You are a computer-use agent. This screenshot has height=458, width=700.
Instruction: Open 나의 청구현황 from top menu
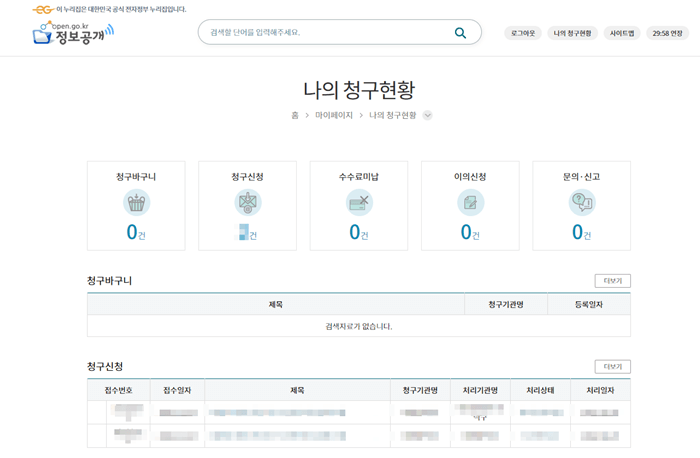tap(572, 33)
